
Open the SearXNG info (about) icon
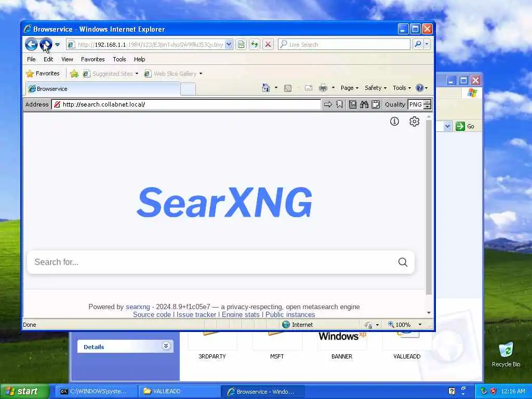point(394,121)
